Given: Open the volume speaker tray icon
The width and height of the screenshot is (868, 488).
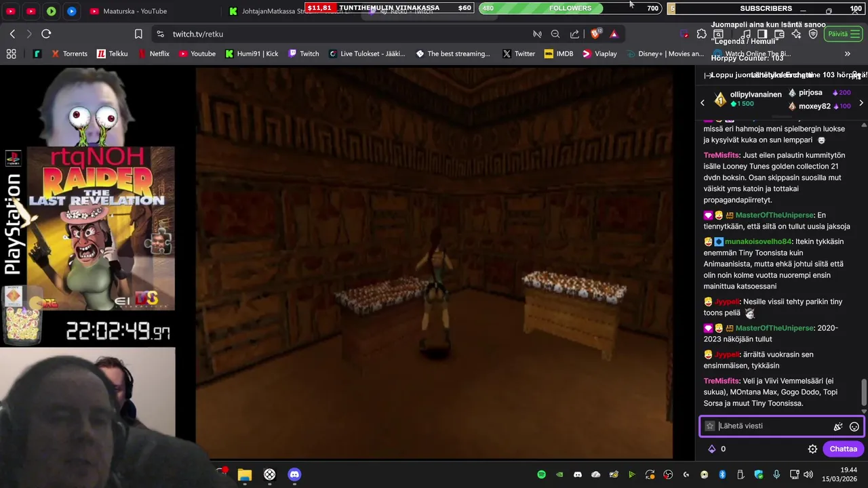Looking at the screenshot, I should click(808, 474).
